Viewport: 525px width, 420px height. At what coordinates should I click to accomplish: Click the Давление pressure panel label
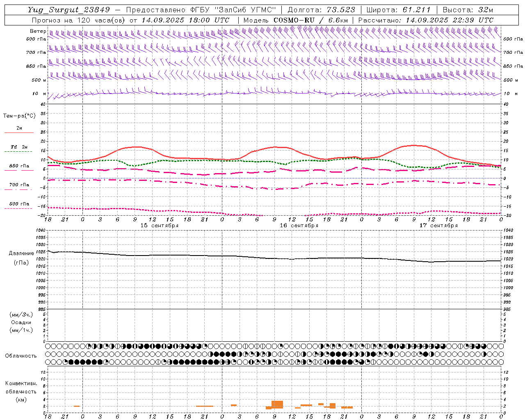click(x=21, y=253)
